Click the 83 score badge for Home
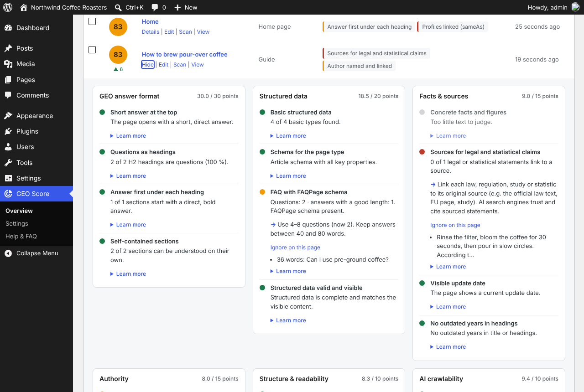 pos(118,27)
